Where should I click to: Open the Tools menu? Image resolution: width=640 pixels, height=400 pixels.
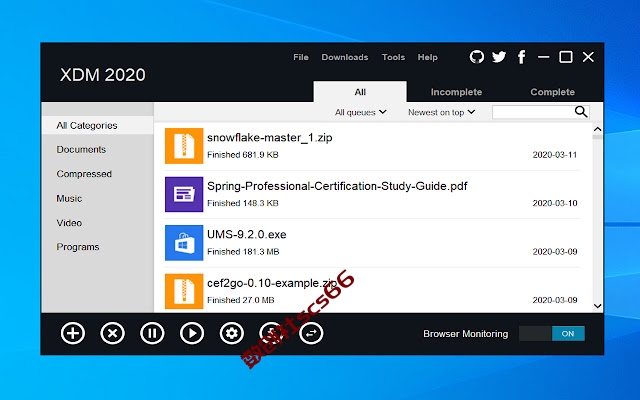pos(393,57)
